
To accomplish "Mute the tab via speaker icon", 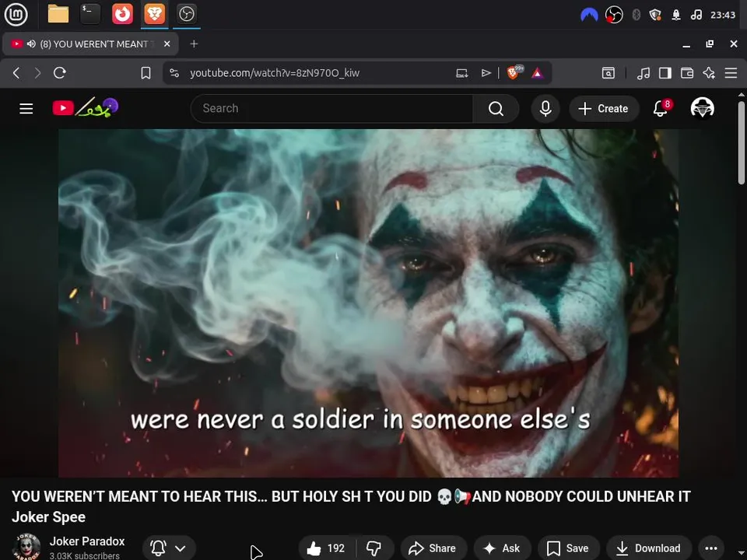I will tap(31, 44).
